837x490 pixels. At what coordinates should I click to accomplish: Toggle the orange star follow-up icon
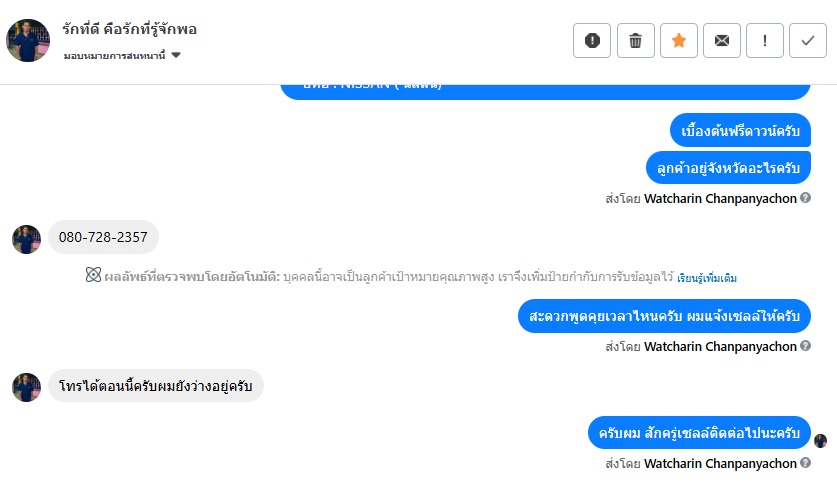(x=679, y=40)
